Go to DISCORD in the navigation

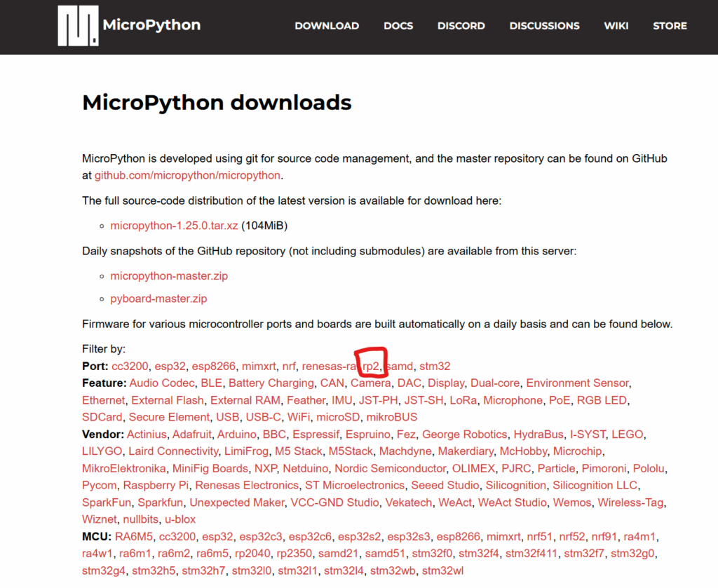click(x=461, y=26)
